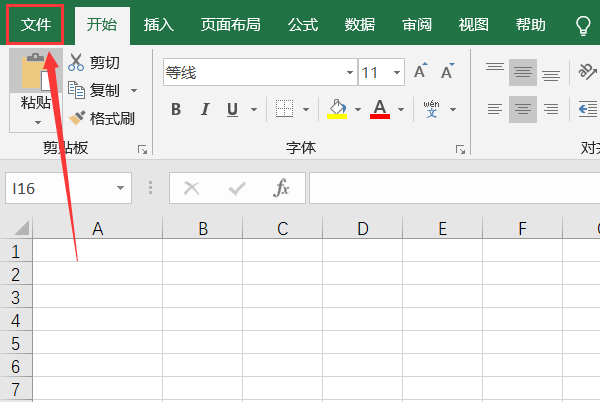The image size is (600, 402).
Task: Expand the phonetic guide dropdown arrow
Action: click(453, 109)
